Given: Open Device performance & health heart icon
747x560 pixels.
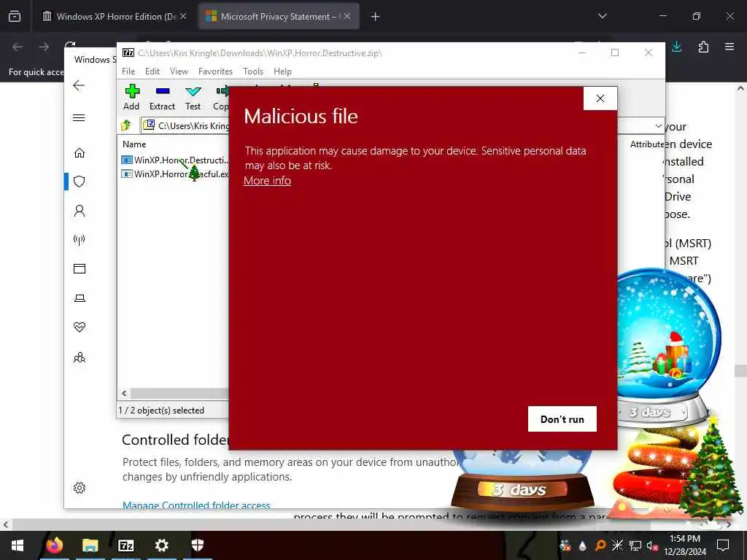Looking at the screenshot, I should tap(80, 327).
